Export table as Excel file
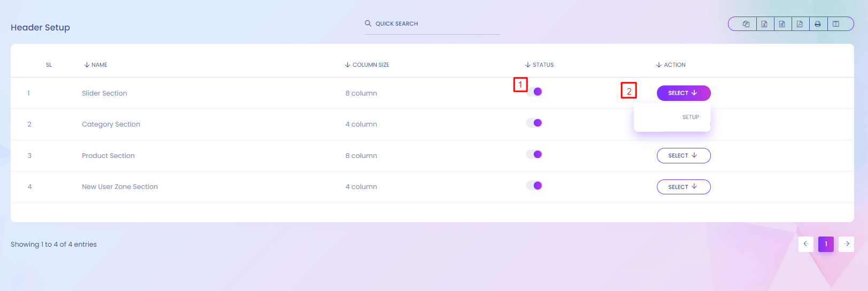Image resolution: width=868 pixels, height=291 pixels. click(764, 24)
